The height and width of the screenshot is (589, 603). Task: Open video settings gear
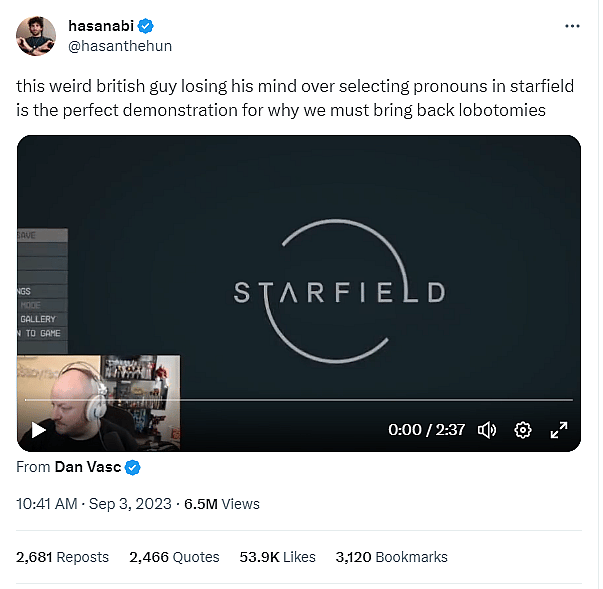522,430
